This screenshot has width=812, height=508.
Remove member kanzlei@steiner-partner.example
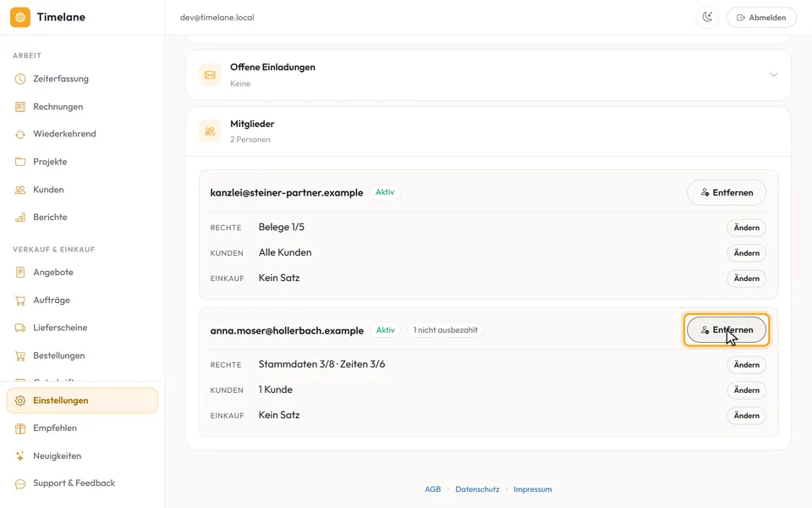(726, 192)
